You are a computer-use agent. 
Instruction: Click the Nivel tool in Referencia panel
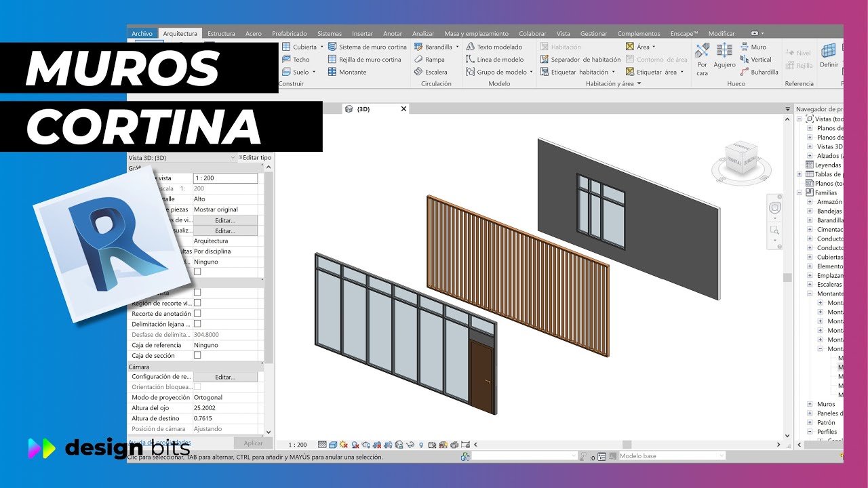(798, 53)
